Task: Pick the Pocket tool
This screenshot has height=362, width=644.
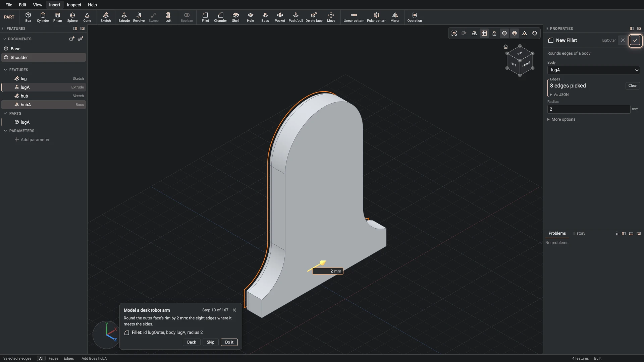Action: pyautogui.click(x=280, y=17)
